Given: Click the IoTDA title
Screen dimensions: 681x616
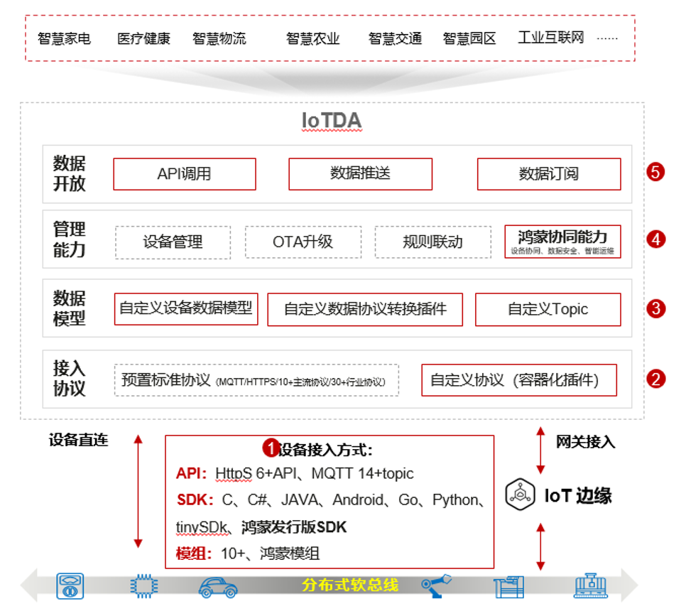Looking at the screenshot, I should pyautogui.click(x=332, y=121).
